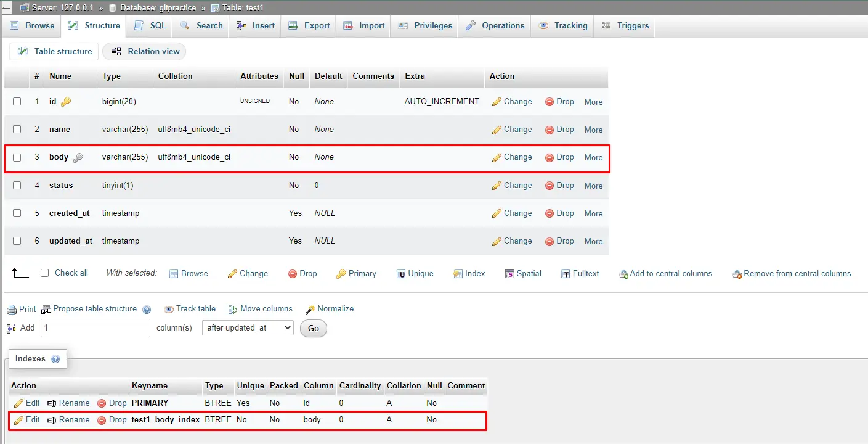Click the key icon next to id
This screenshot has height=444, width=868.
coord(66,102)
